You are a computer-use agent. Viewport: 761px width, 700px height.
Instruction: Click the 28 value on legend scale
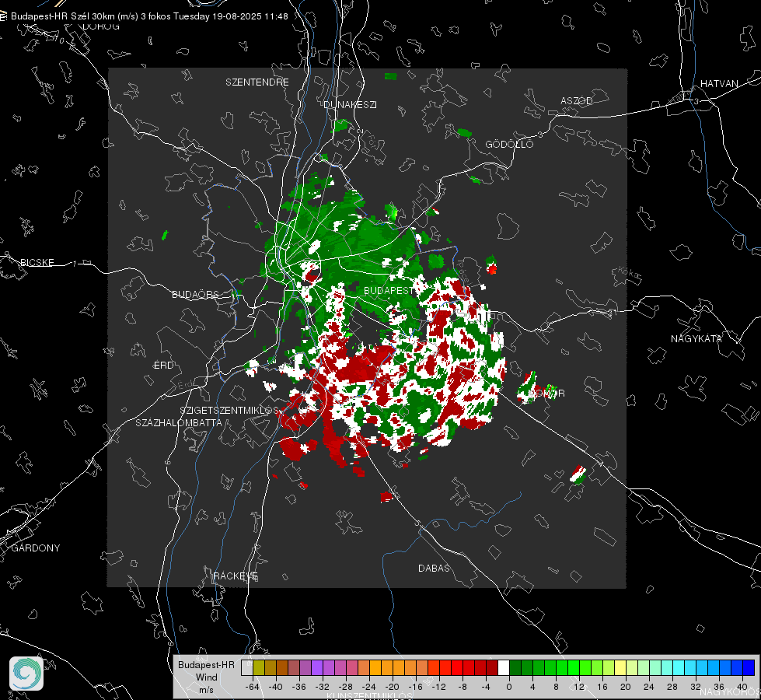(672, 687)
